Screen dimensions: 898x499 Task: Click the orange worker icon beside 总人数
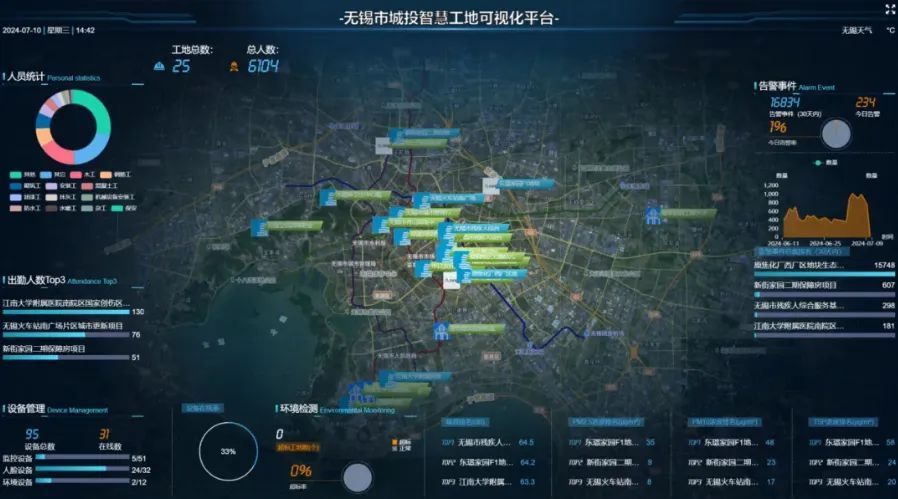coord(234,67)
